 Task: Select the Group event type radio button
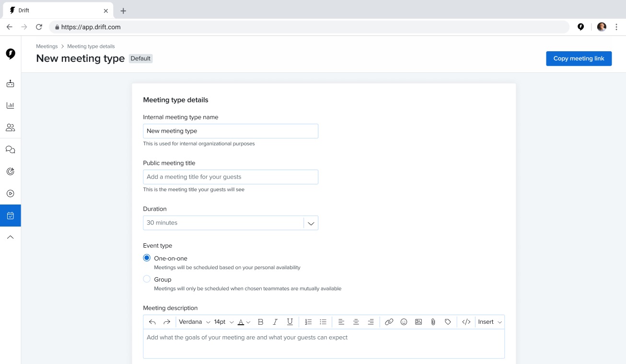[147, 279]
